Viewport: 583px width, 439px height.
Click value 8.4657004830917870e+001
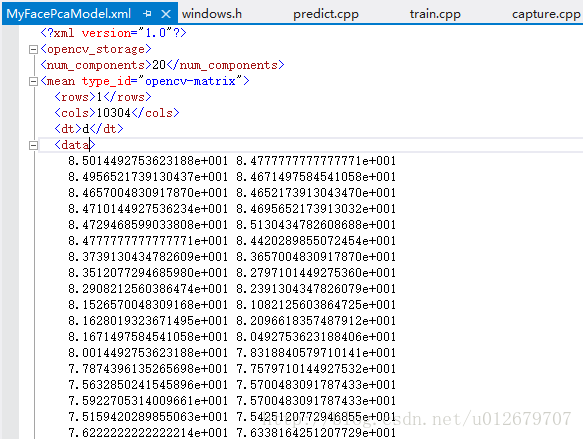(x=148, y=193)
